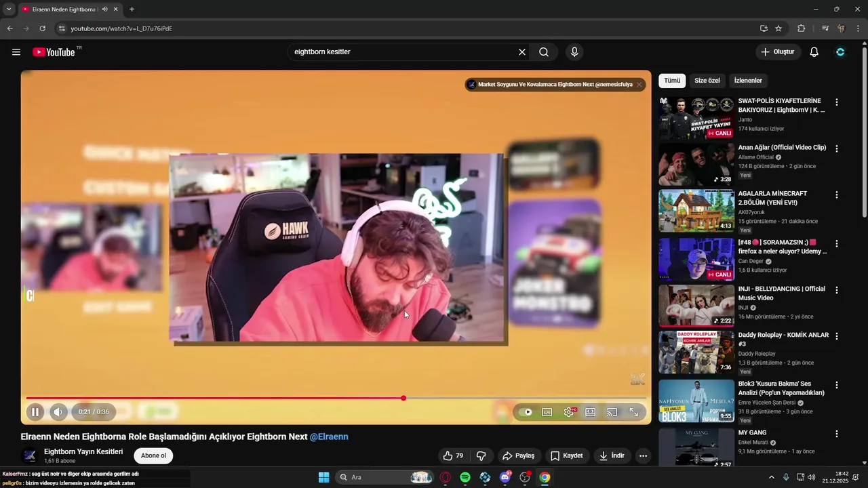This screenshot has height=488, width=868.
Task: Select the Size özel filter chip
Action: tap(707, 81)
